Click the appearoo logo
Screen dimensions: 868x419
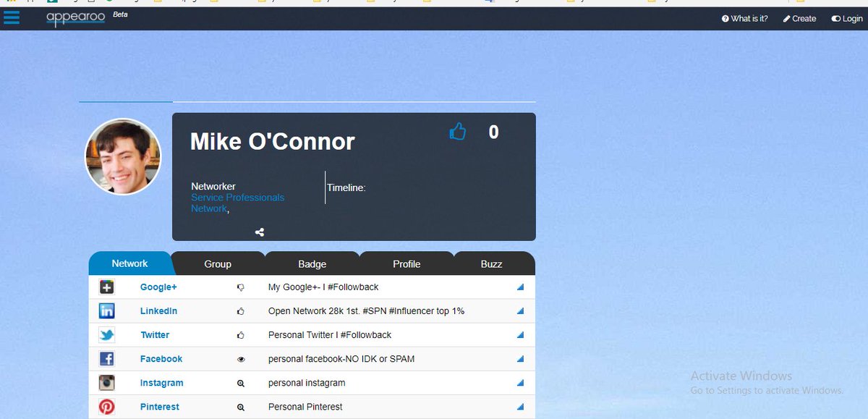[x=76, y=18]
